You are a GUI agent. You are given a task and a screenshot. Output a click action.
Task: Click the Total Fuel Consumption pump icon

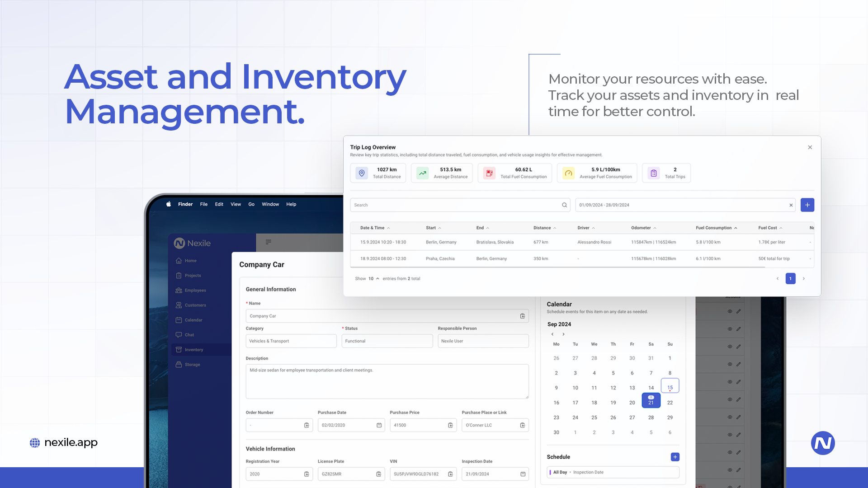pos(489,173)
